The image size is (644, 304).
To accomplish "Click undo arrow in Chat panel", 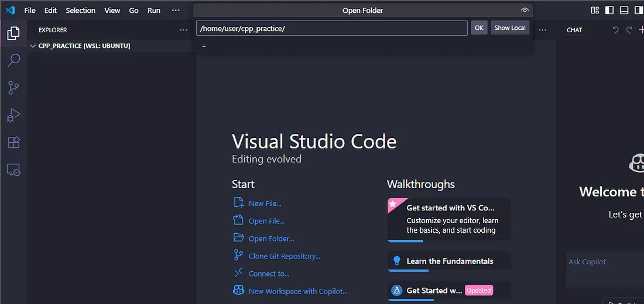I will point(615,30).
